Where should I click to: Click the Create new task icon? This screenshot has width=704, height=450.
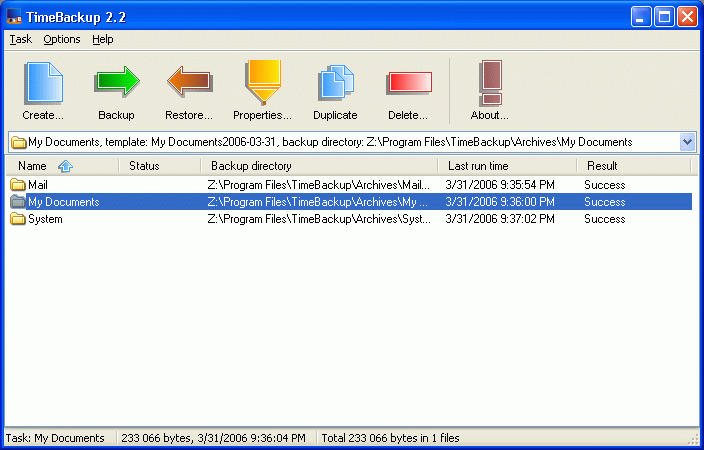pos(43,83)
